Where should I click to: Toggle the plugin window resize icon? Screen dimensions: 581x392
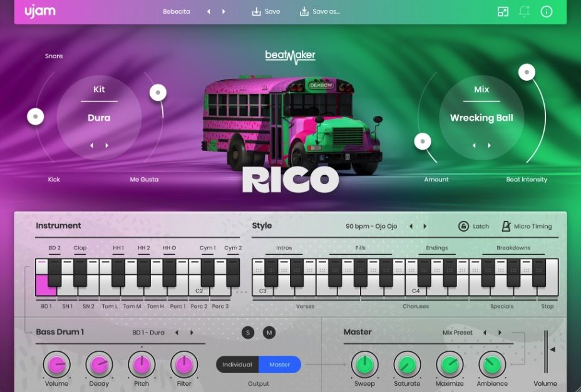click(x=503, y=11)
